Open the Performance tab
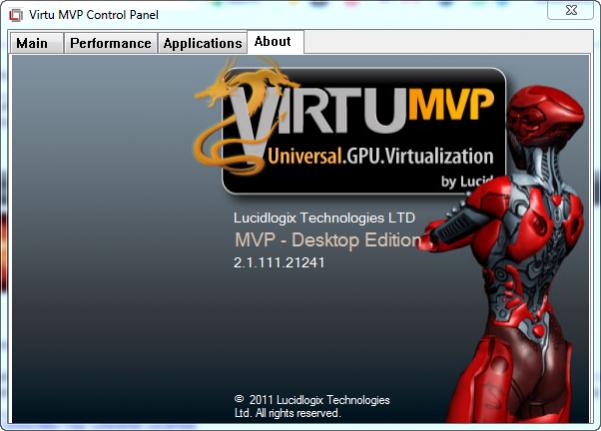Image resolution: width=601 pixels, height=431 pixels. pyautogui.click(x=110, y=43)
